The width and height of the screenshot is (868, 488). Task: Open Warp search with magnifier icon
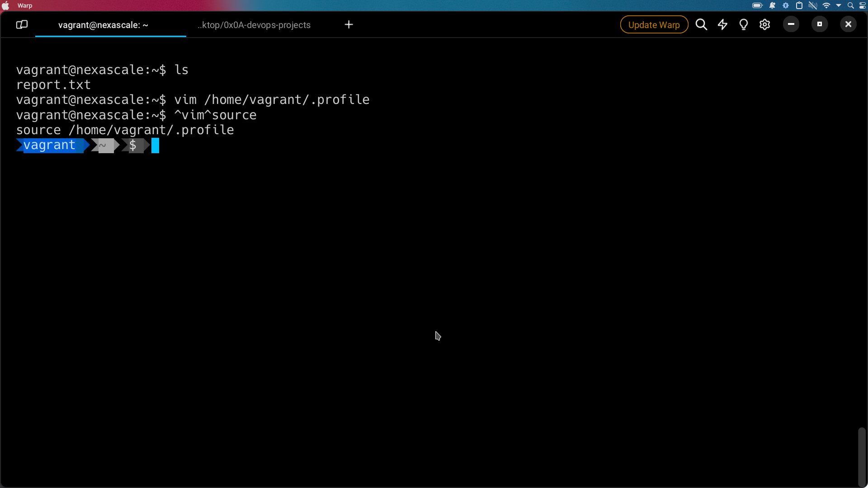(x=701, y=24)
